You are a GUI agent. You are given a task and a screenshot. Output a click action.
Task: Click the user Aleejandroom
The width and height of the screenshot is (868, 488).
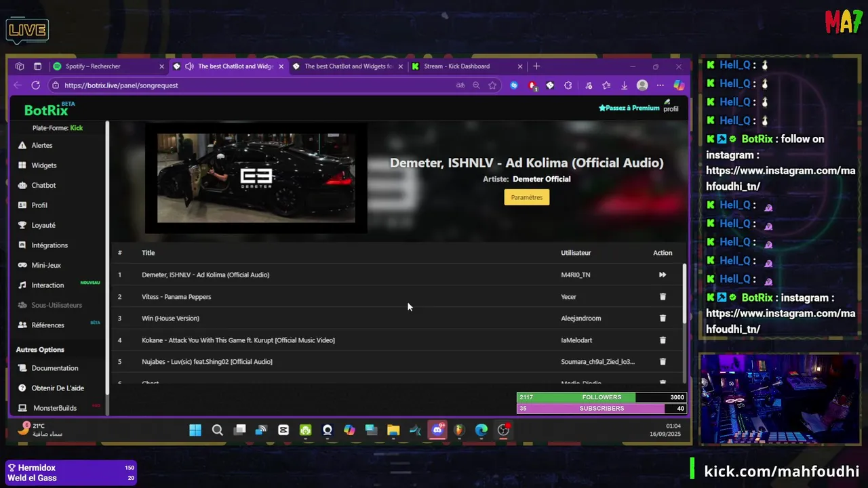(580, 319)
